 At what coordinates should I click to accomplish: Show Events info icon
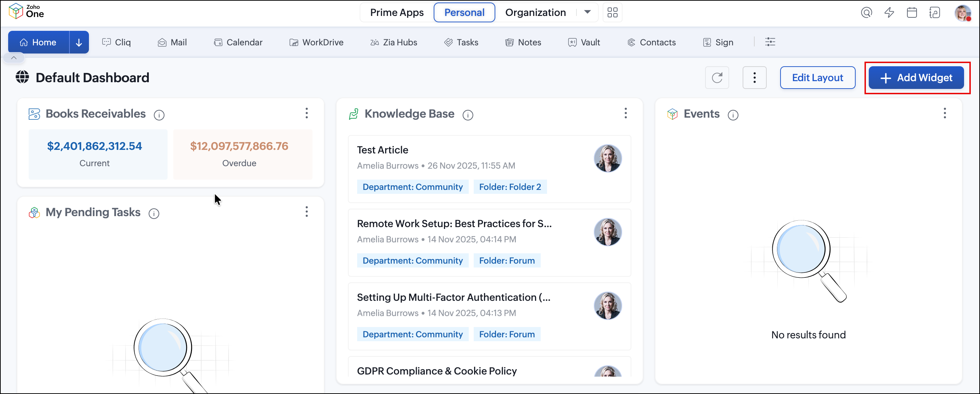pos(733,115)
